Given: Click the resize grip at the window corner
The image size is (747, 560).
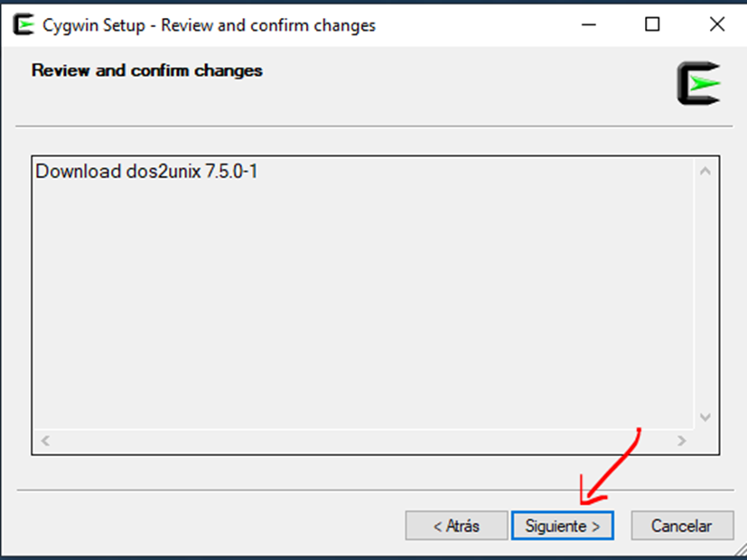Looking at the screenshot, I should (x=739, y=552).
